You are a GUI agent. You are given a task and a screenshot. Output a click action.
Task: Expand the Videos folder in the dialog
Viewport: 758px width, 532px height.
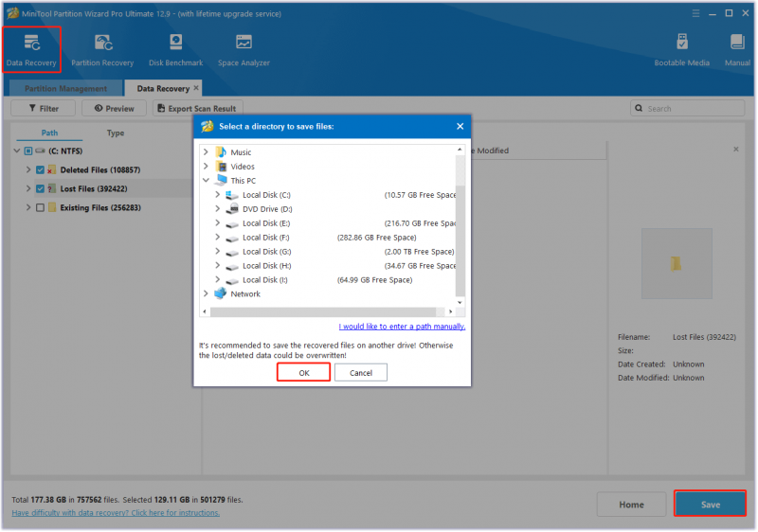pyautogui.click(x=206, y=166)
